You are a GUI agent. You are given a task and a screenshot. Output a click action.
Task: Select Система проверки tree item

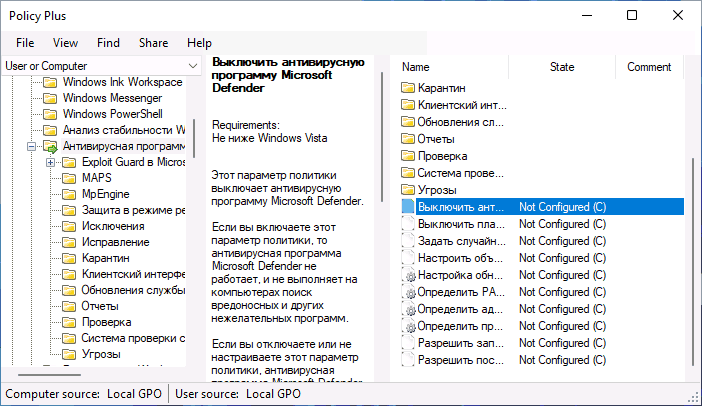point(133,338)
